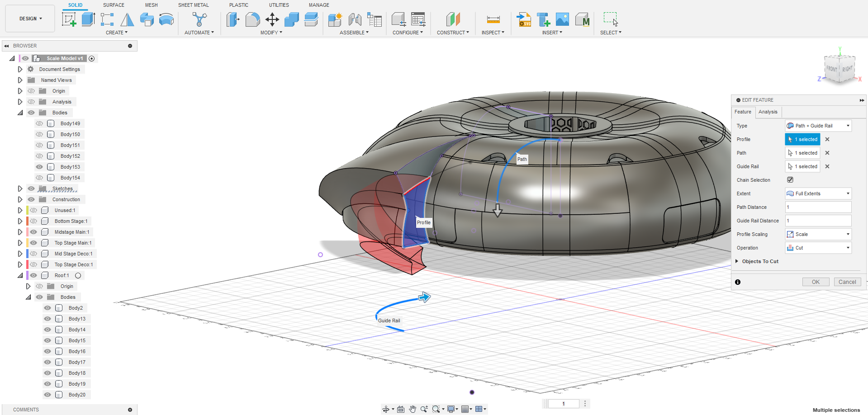Select the Combine bodies tool
Image resolution: width=868 pixels, height=415 pixels.
point(292,19)
